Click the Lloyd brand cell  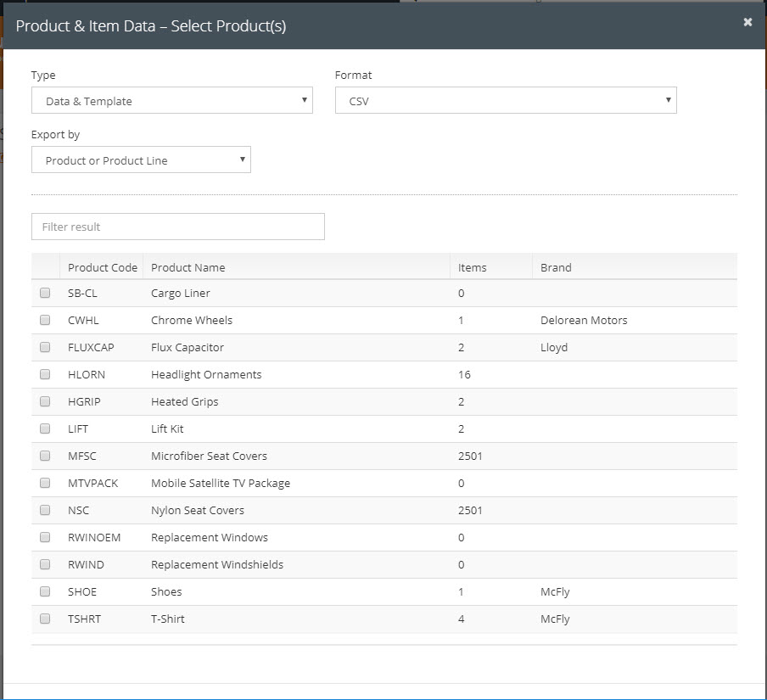tap(554, 347)
